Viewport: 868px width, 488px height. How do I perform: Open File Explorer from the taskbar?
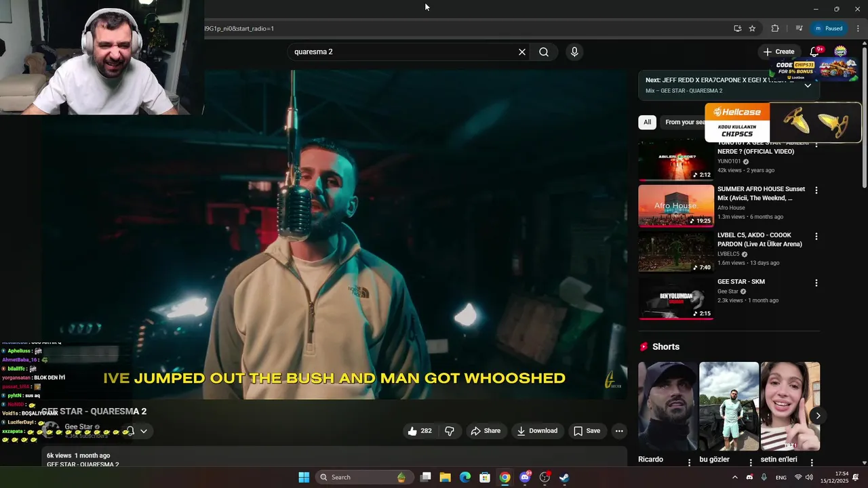[x=445, y=477]
